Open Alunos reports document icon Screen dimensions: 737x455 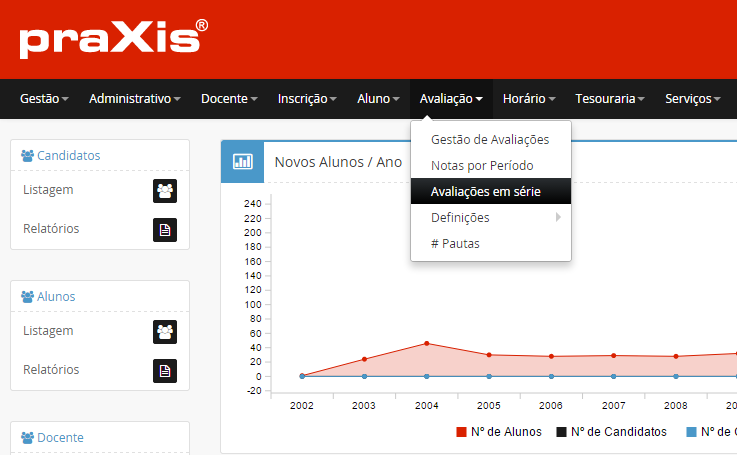pos(165,371)
